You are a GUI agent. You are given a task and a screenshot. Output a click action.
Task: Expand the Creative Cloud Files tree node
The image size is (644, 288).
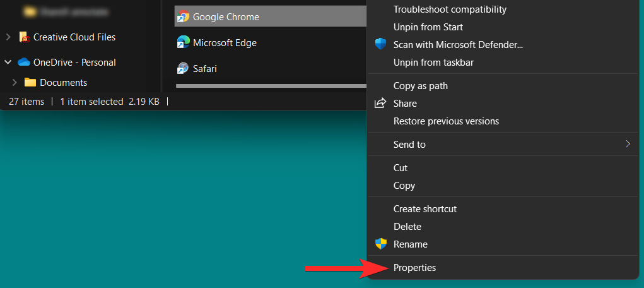(x=8, y=37)
